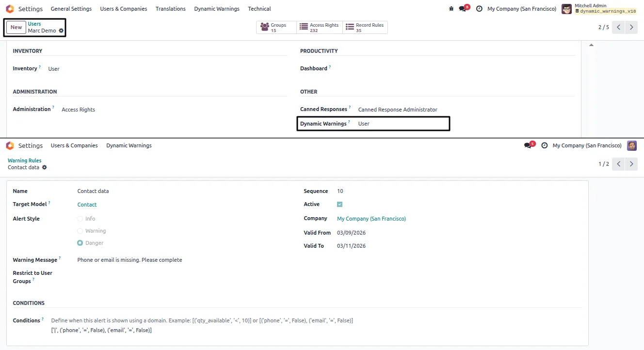This screenshot has width=644, height=350.
Task: Open My Company (San Francisco) Company field link
Action: [371, 219]
